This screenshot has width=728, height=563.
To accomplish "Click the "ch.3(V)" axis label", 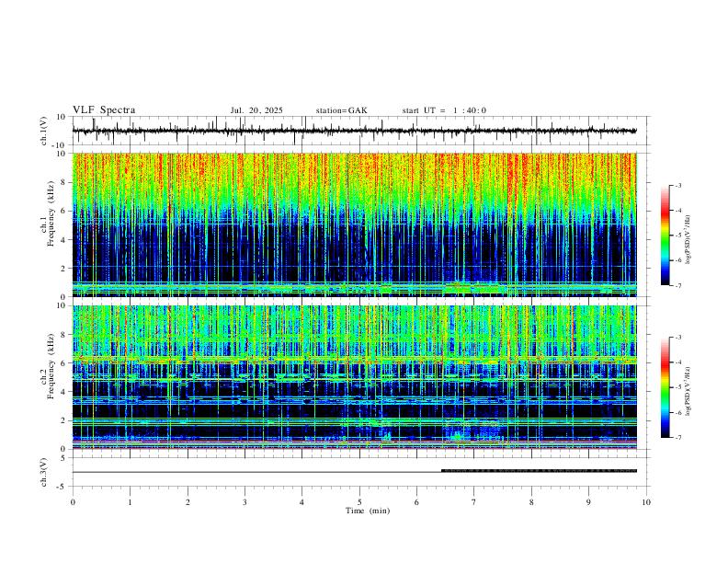I will tap(44, 472).
